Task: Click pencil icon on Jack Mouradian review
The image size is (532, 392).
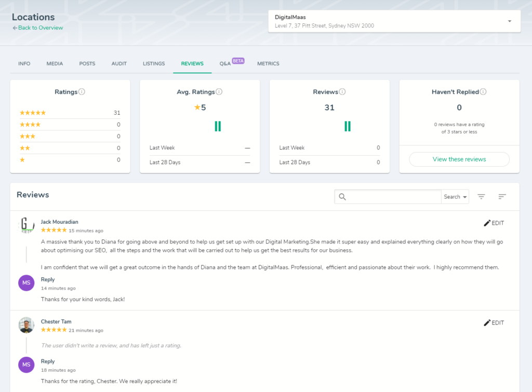Action: 487,223
